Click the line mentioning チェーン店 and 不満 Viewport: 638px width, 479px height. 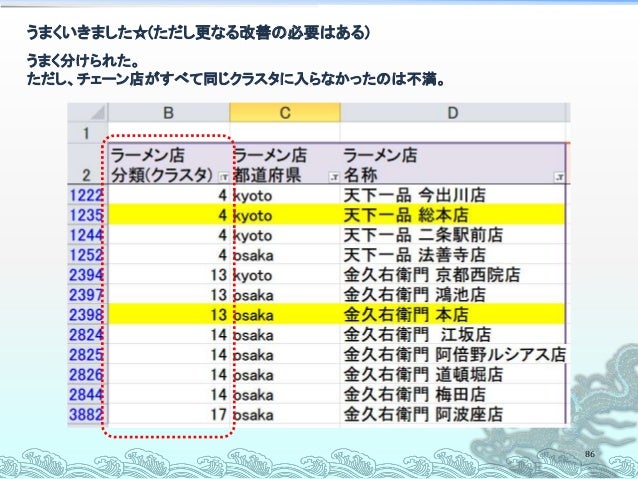[x=236, y=79]
